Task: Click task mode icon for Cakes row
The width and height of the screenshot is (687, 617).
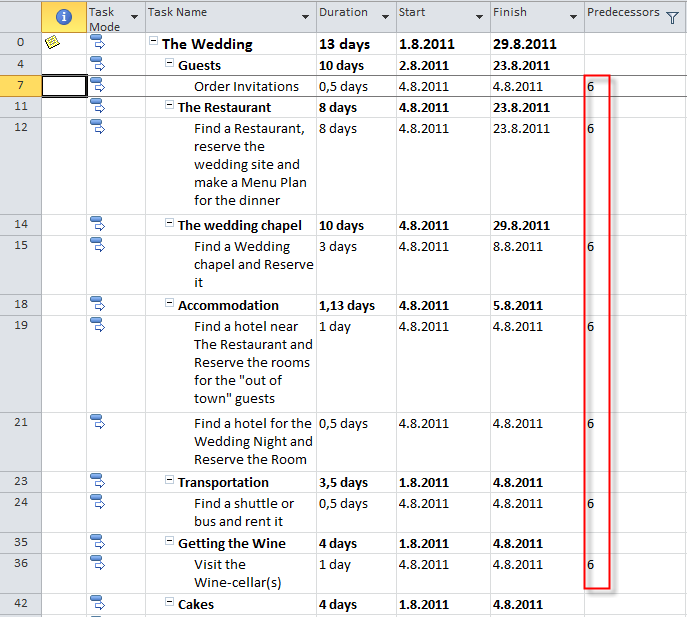Action: click(98, 604)
